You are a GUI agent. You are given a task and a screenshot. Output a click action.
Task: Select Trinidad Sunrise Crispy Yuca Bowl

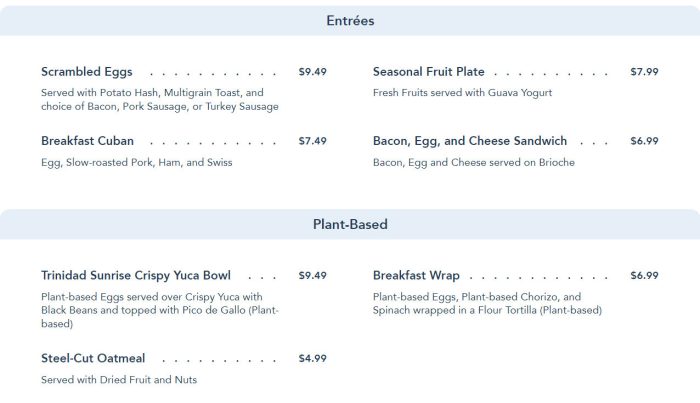click(x=136, y=275)
